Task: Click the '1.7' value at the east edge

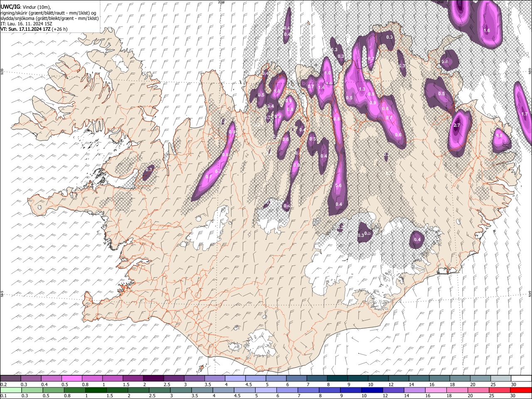Action: coord(524,114)
